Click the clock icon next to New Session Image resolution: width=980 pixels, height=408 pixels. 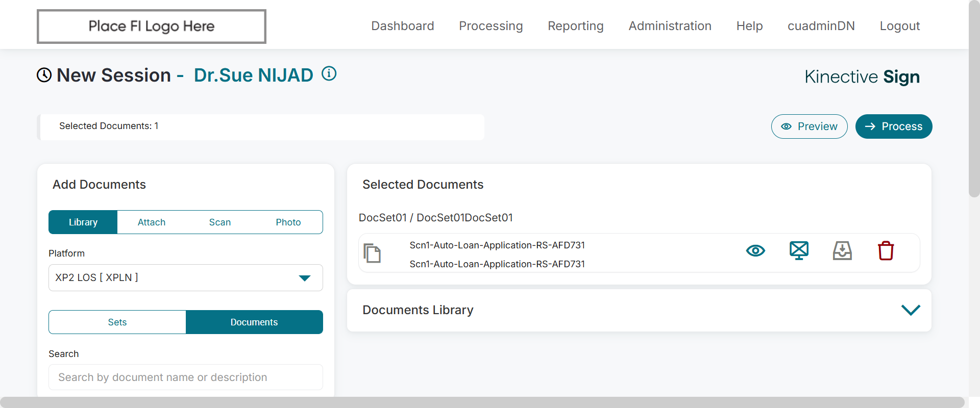tap(44, 75)
